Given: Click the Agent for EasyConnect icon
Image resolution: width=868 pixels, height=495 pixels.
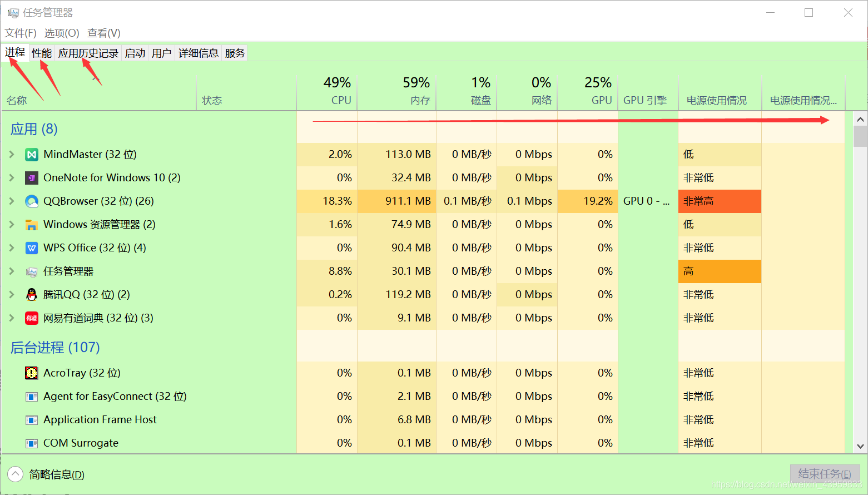Looking at the screenshot, I should click(x=32, y=397).
